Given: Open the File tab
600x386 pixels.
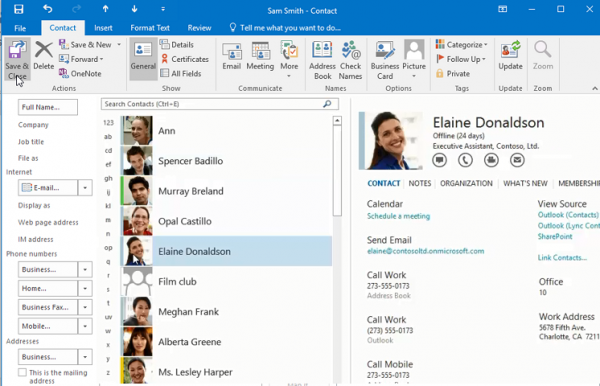Looking at the screenshot, I should click(20, 28).
